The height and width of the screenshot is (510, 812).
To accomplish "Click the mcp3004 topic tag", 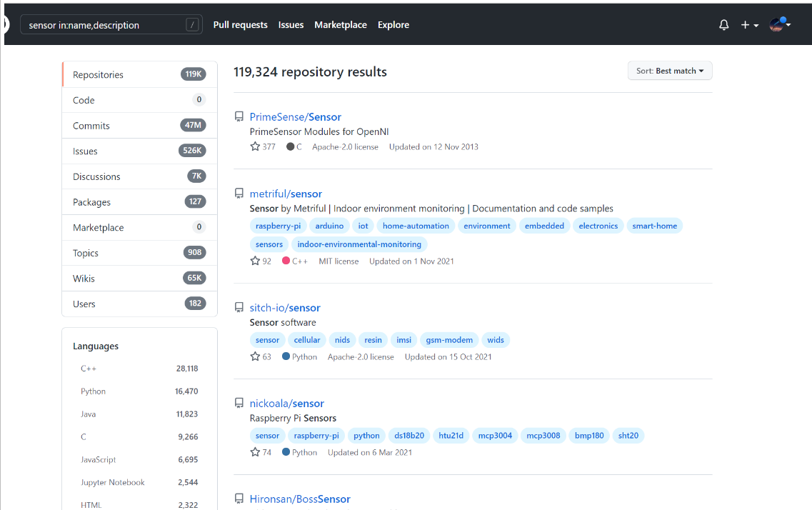I will click(495, 436).
